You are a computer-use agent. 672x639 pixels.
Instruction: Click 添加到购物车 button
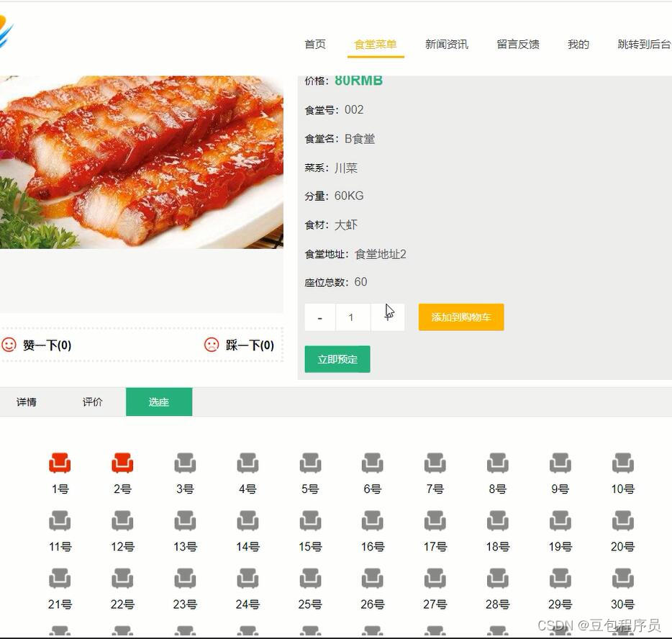(x=461, y=317)
